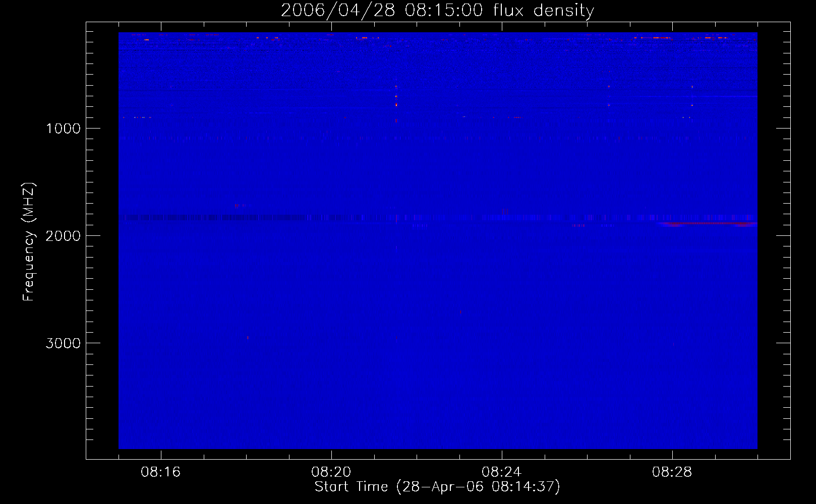Image resolution: width=816 pixels, height=504 pixels.
Task: Click the '08:16' time tick label
Action: [x=161, y=472]
